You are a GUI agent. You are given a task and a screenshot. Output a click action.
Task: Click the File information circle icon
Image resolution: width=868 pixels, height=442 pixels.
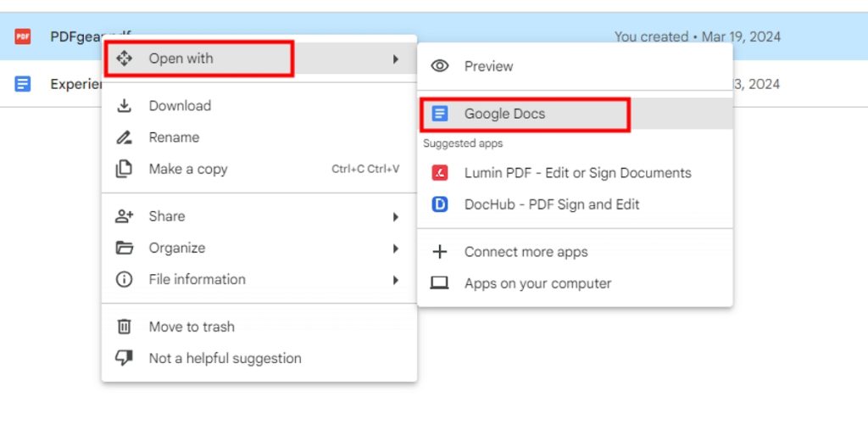124,279
